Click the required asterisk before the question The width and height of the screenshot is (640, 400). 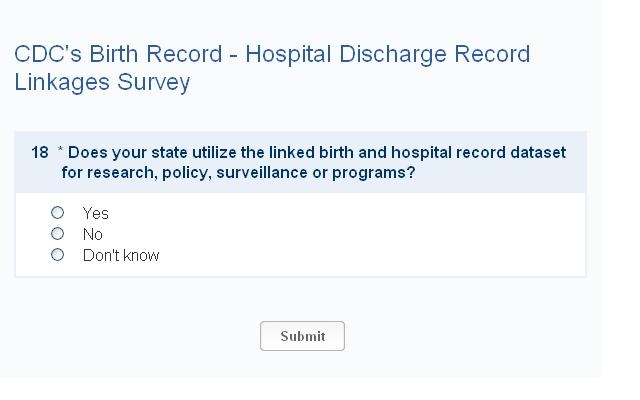pos(61,152)
